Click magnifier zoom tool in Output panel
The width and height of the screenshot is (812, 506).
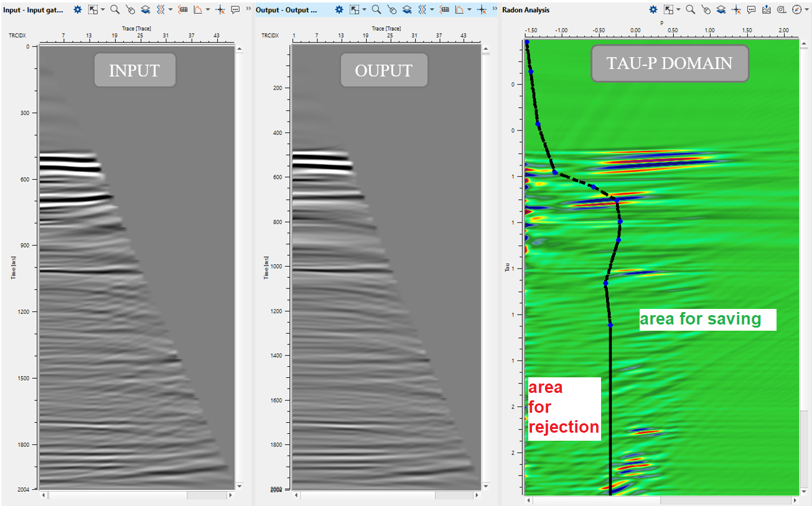click(x=376, y=10)
